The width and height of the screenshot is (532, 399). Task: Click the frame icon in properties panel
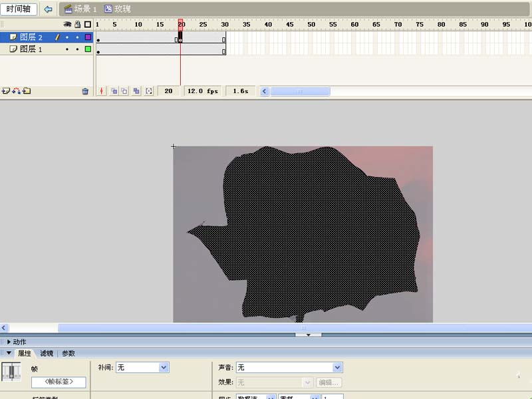point(11,372)
